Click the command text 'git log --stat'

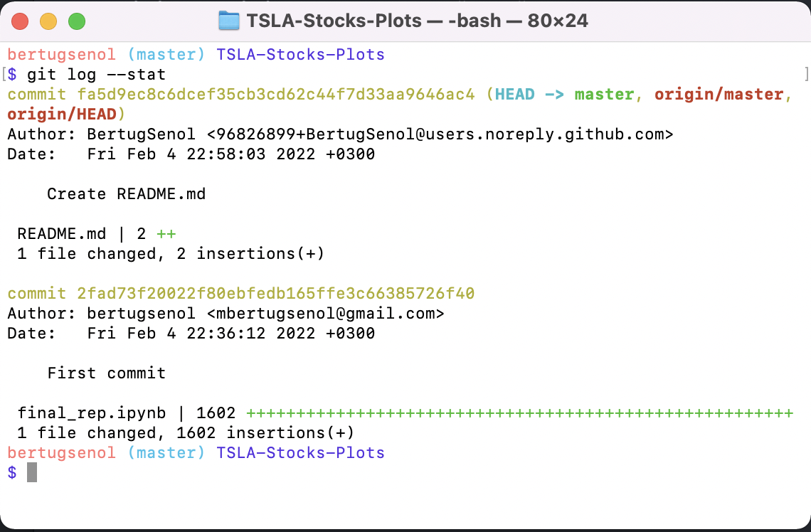[96, 75]
